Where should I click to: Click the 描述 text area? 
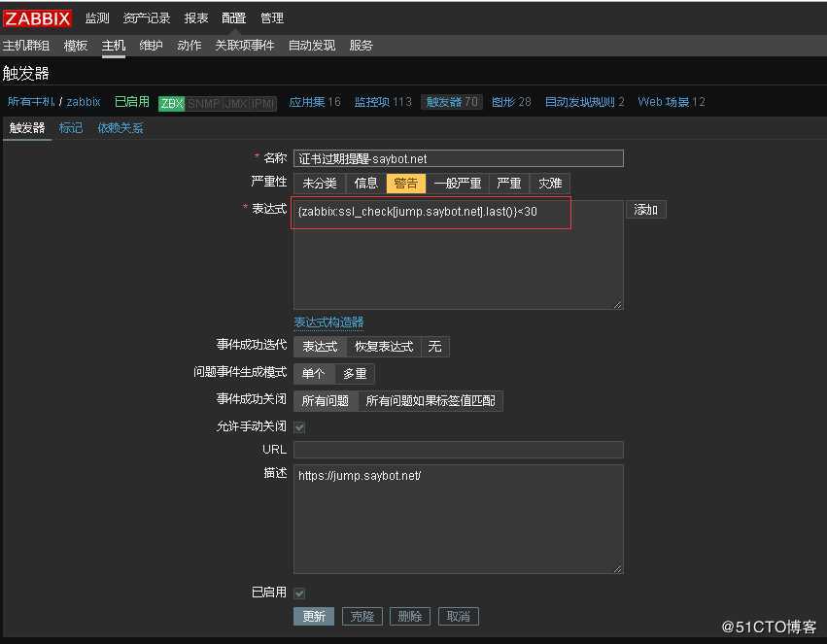coord(459,519)
